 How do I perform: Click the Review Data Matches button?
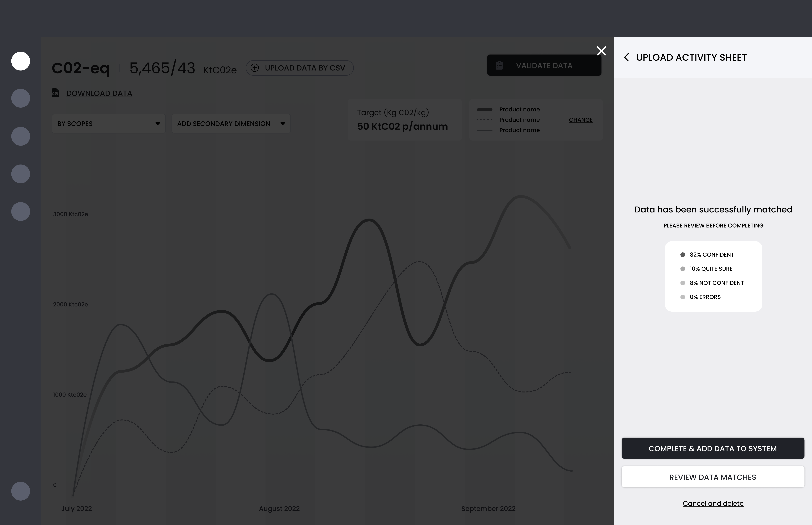[x=713, y=477]
